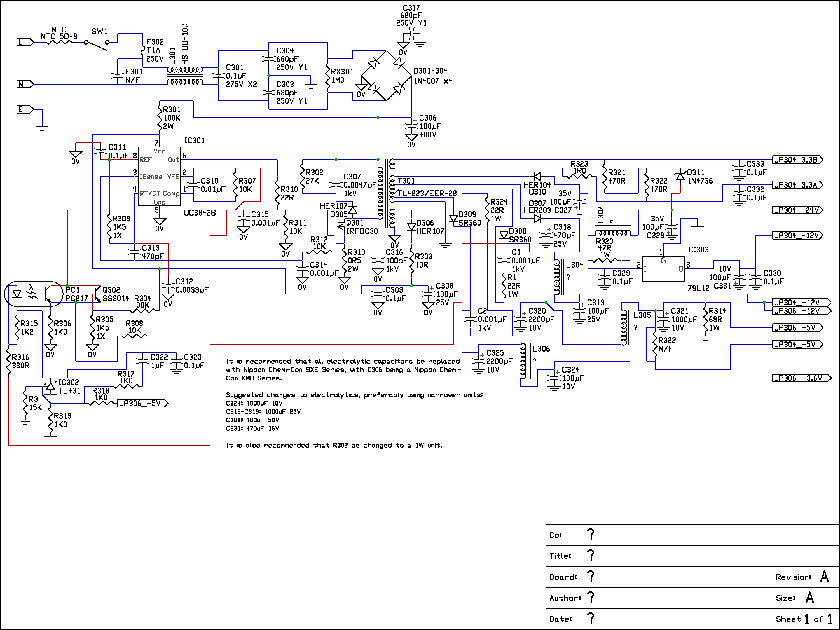Select the D305 HER107 diode symbol
Viewport: 840px width, 630px height.
353,210
